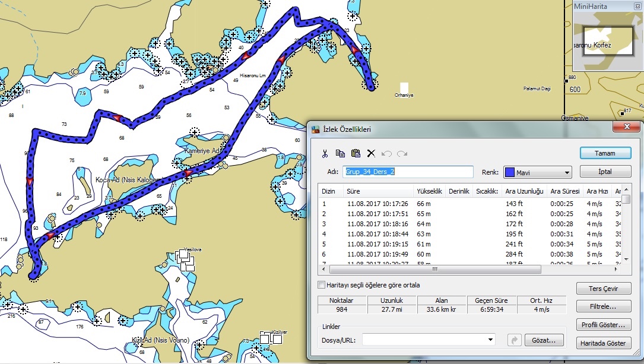Screen dimensions: 644x364
Task: Select track point row 5 at 10:19:15
Action: (x=470, y=244)
